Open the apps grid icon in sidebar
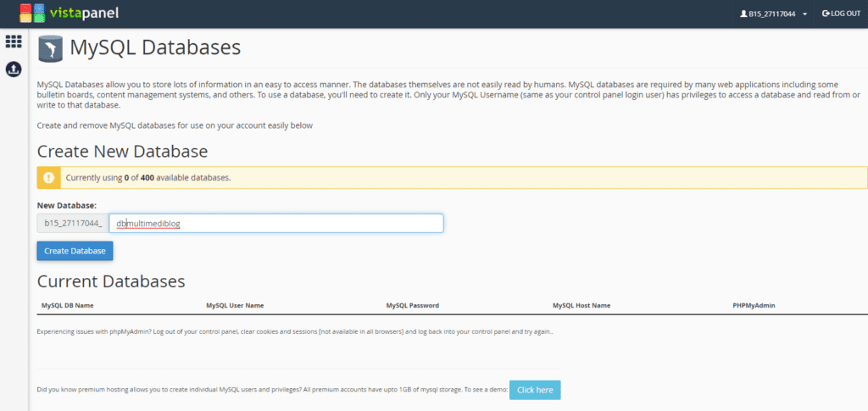Screen dimensions: 868x411 coord(14,42)
